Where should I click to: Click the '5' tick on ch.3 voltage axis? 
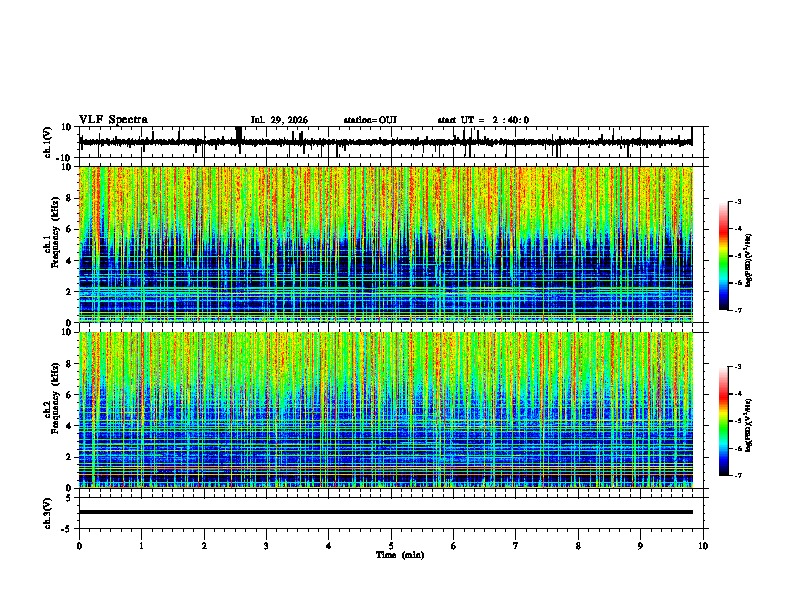[70, 498]
